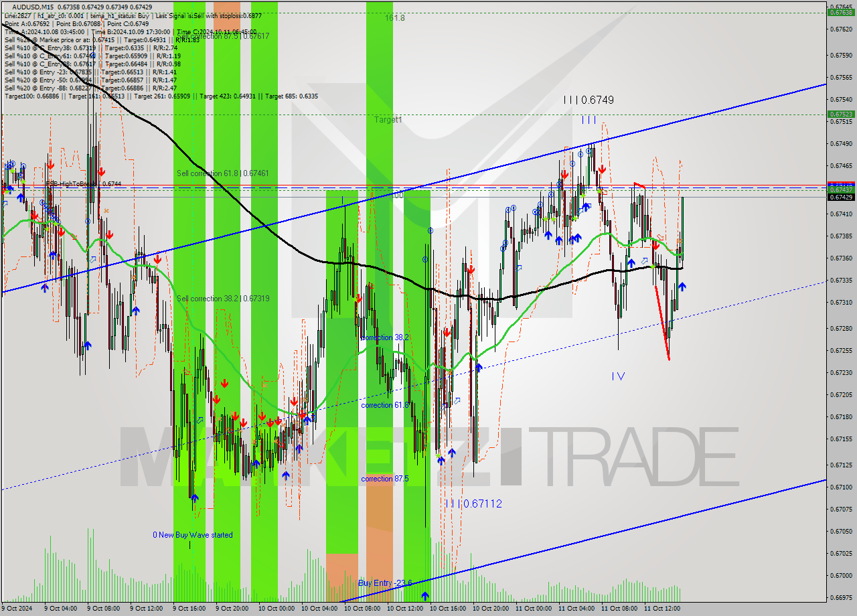
Task: Click the 'I V' wave label
Action: 618,376
